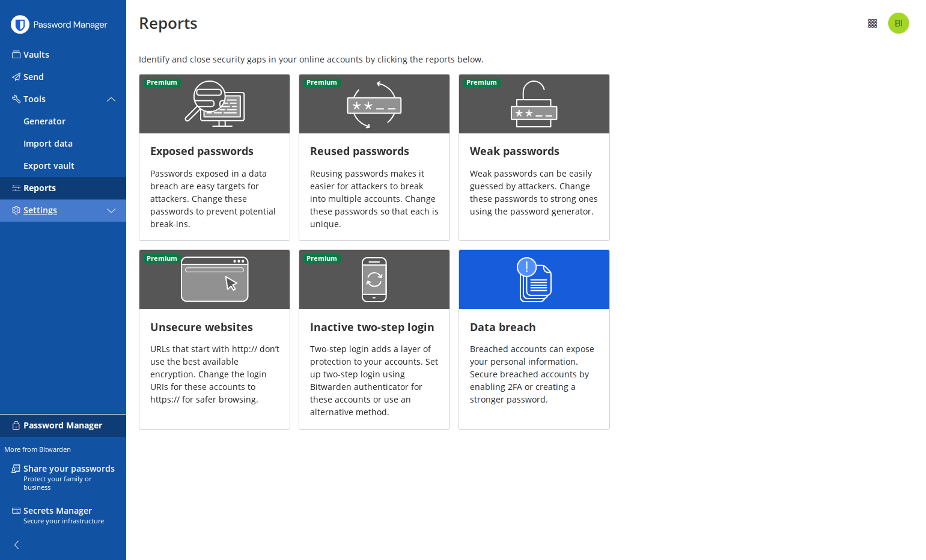Click the Settings gear icon
The width and height of the screenshot is (926, 560).
coord(16,210)
